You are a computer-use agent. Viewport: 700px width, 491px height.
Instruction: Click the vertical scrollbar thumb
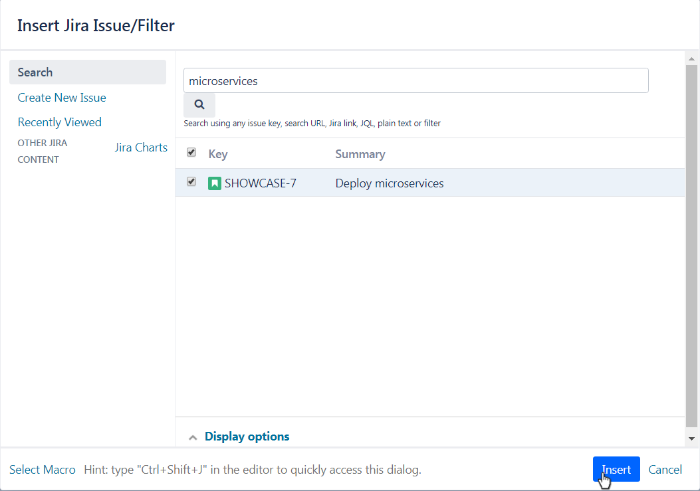691,246
